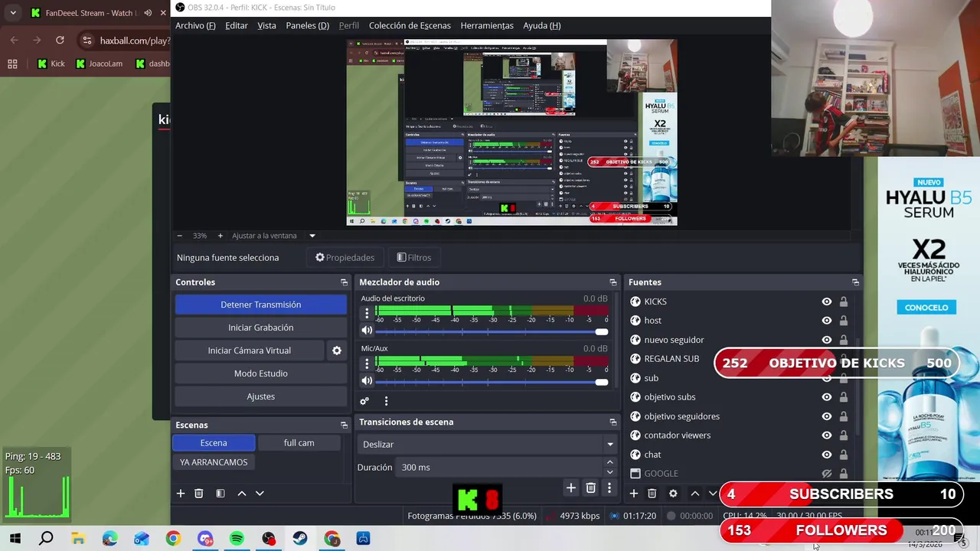Open audio mixer three-dot menu at bottom
The image size is (980, 551).
386,401
